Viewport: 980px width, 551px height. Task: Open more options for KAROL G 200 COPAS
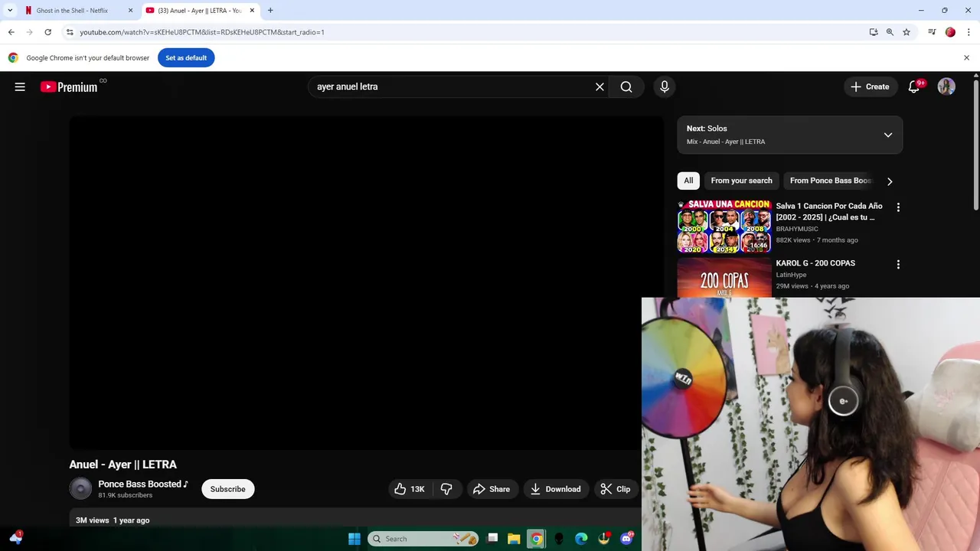pyautogui.click(x=898, y=264)
